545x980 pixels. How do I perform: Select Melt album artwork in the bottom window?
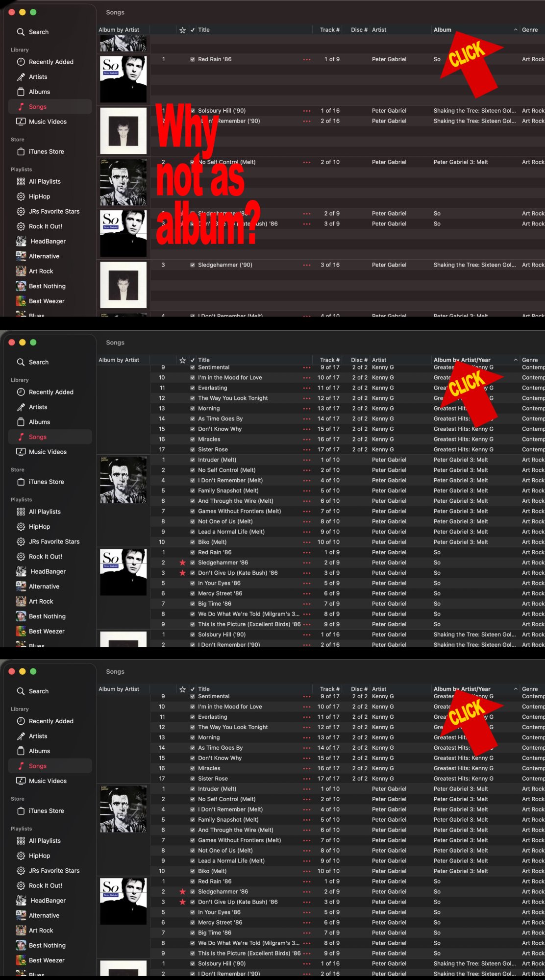(124, 809)
